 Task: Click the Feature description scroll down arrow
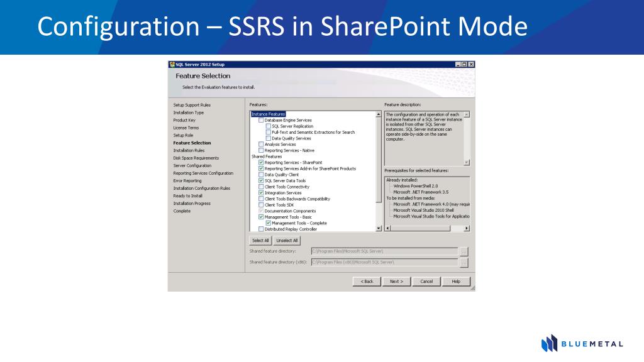(x=467, y=162)
